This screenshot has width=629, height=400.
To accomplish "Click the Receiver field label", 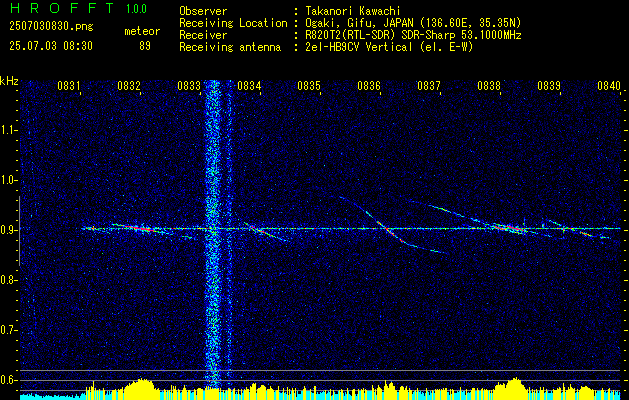I will coord(203,35).
